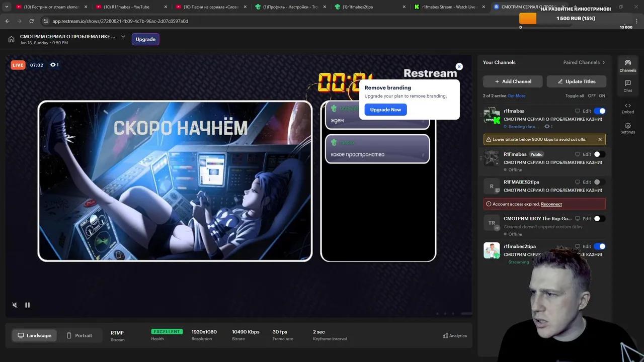Click the address bar URL
Screen dimensions: 644x362
pyautogui.click(x=120, y=21)
